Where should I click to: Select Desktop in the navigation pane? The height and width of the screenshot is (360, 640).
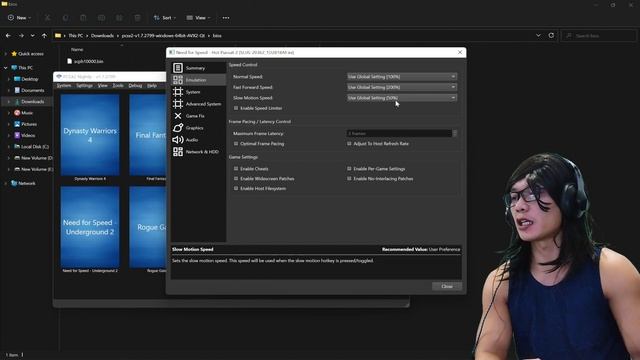point(30,79)
